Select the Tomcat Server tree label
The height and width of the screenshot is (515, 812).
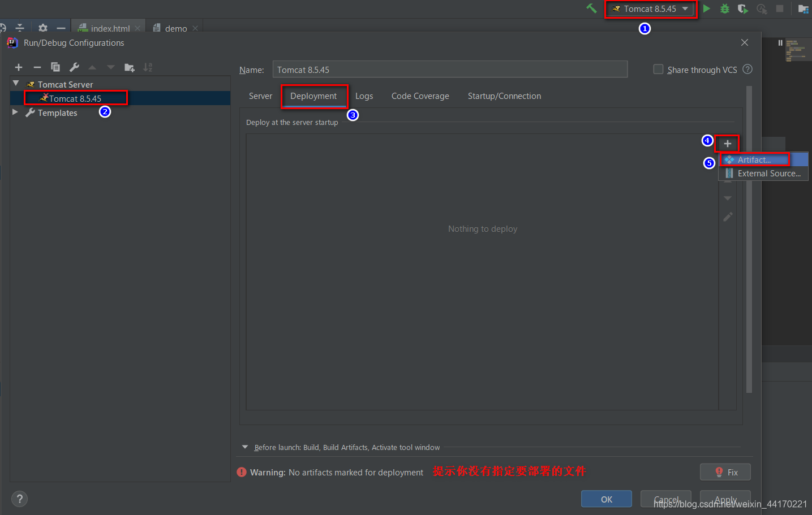pos(65,84)
